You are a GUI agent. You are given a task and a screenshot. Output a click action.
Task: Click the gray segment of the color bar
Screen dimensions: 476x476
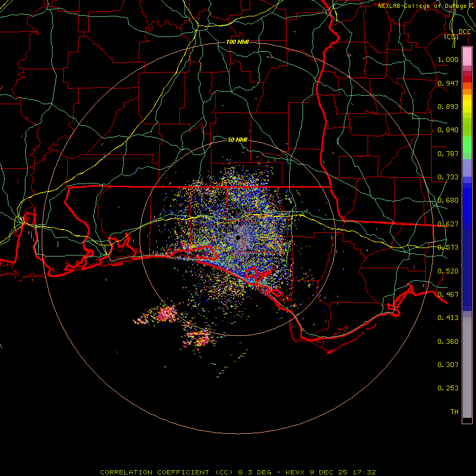coord(467,368)
